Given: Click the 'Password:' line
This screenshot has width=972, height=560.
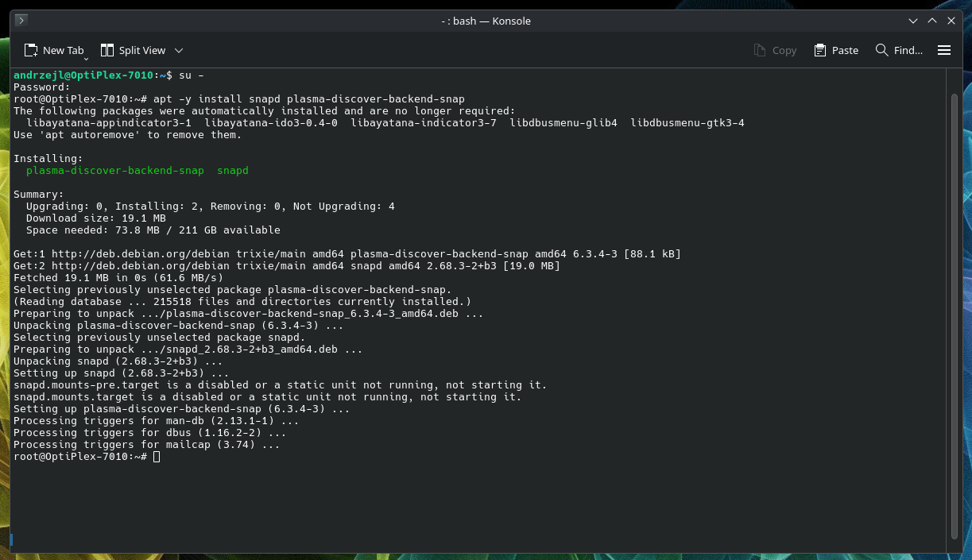Looking at the screenshot, I should (42, 87).
